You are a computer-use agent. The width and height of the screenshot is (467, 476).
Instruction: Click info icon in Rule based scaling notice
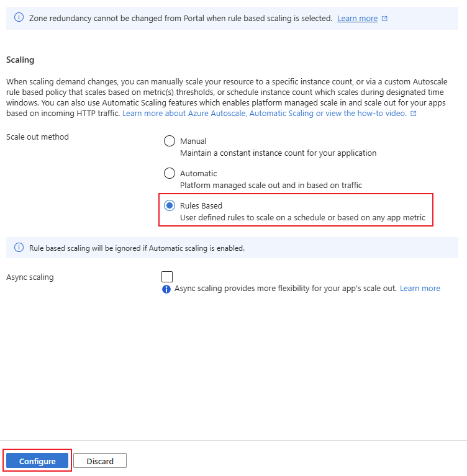point(18,248)
